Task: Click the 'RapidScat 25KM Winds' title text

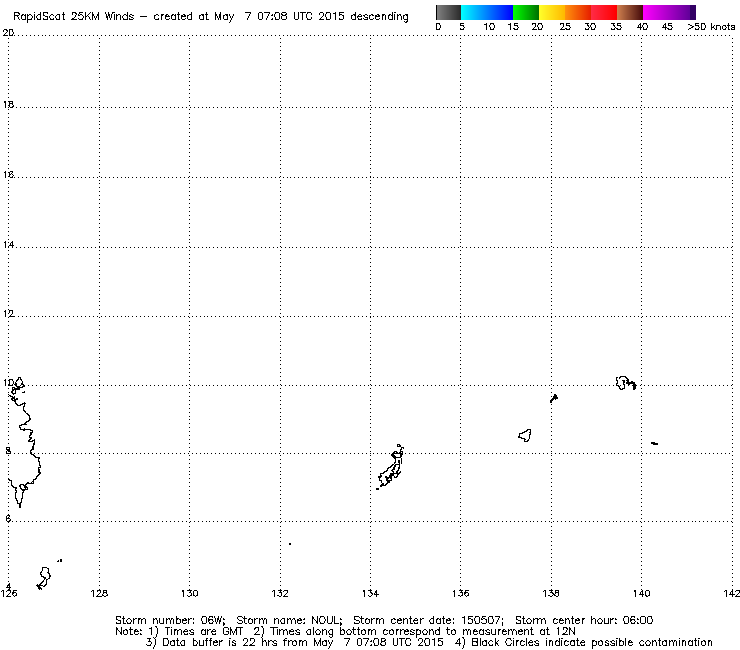Action: [x=74, y=17]
